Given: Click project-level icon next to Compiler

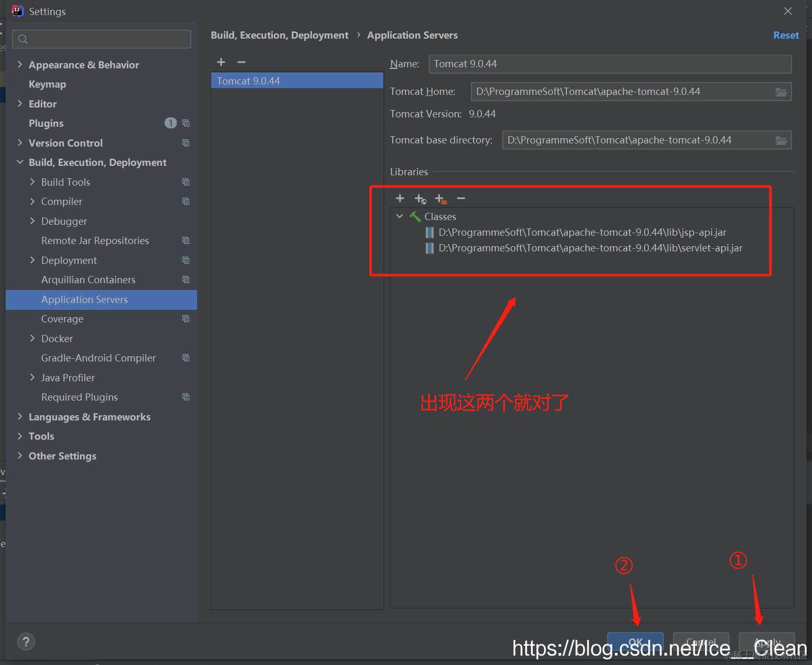Looking at the screenshot, I should tap(186, 201).
